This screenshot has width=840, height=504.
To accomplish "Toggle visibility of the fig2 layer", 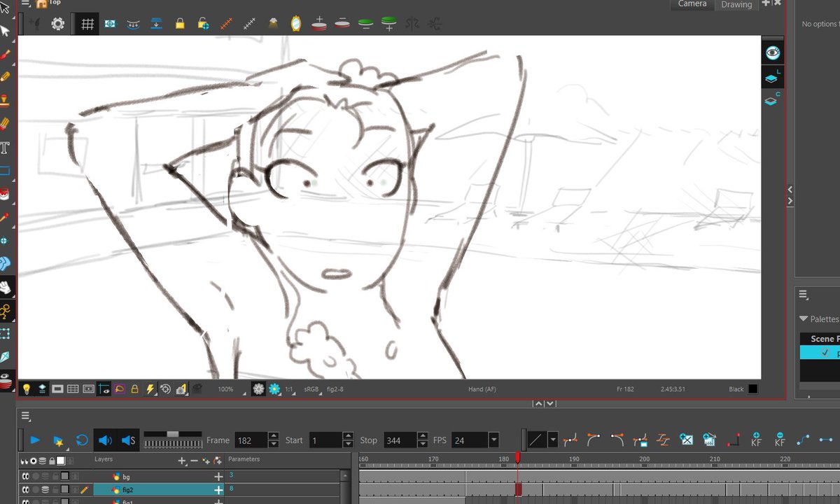I will click(x=25, y=489).
